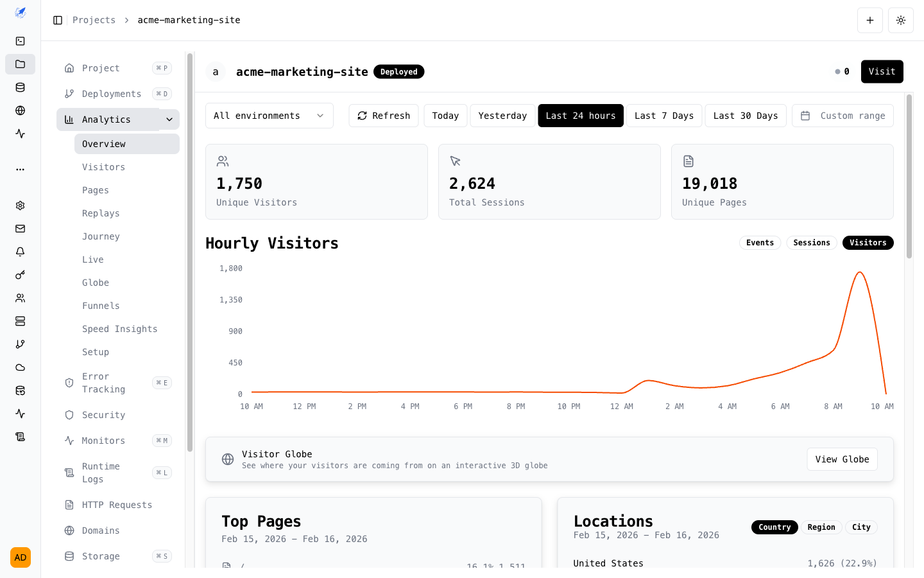The height and width of the screenshot is (578, 924).
Task: Select the git branch icon in left rail
Action: pyautogui.click(x=20, y=344)
